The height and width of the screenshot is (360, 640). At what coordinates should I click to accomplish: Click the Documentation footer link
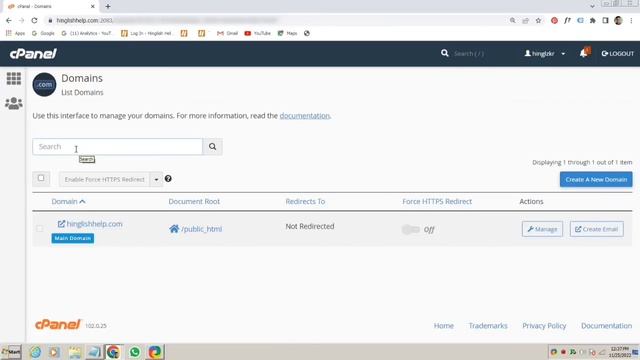(x=607, y=326)
